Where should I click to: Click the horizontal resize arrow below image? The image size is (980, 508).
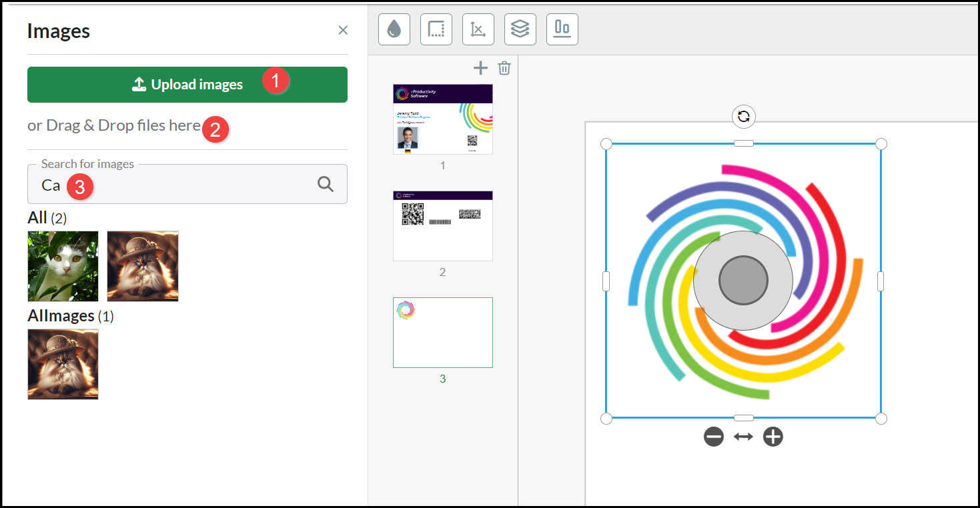(x=743, y=437)
